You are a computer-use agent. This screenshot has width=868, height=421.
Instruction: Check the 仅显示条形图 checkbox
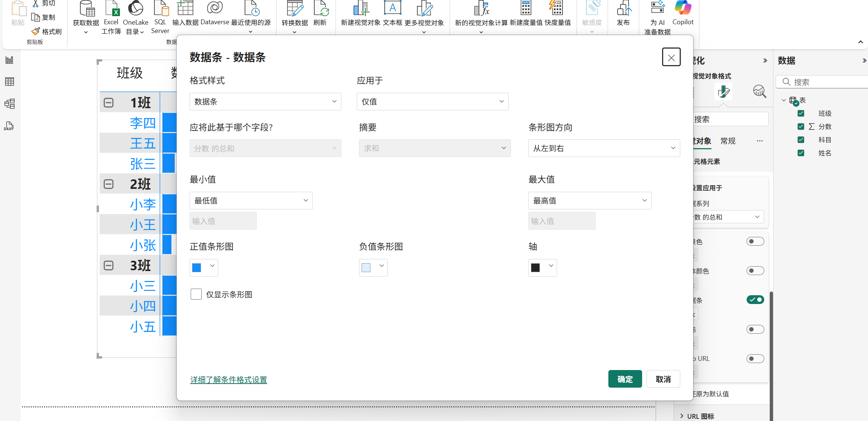pyautogui.click(x=196, y=294)
